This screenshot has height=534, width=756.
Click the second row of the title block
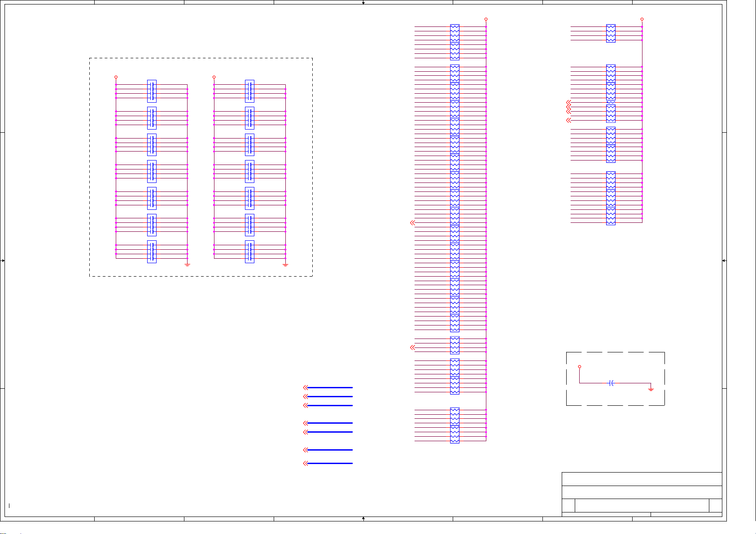click(x=642, y=492)
